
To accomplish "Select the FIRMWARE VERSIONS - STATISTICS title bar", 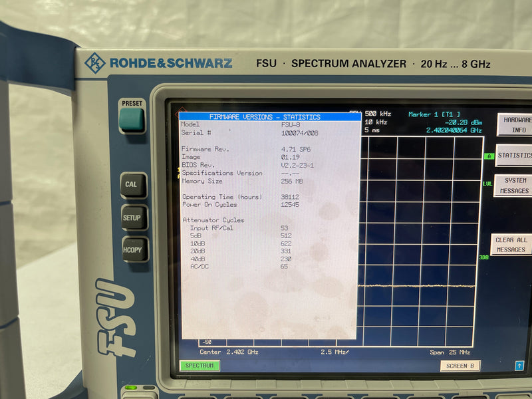I will point(266,114).
